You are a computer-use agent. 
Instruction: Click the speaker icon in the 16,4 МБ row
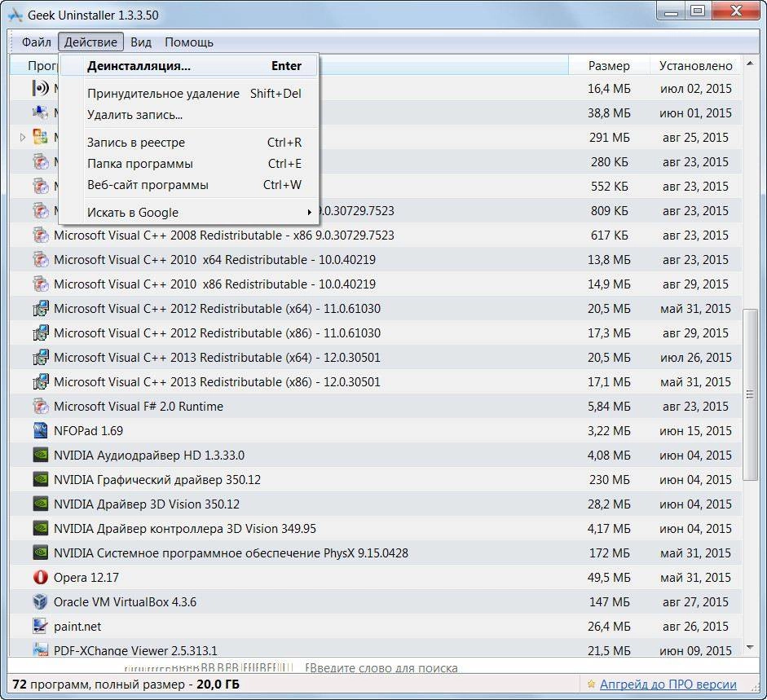[40, 89]
